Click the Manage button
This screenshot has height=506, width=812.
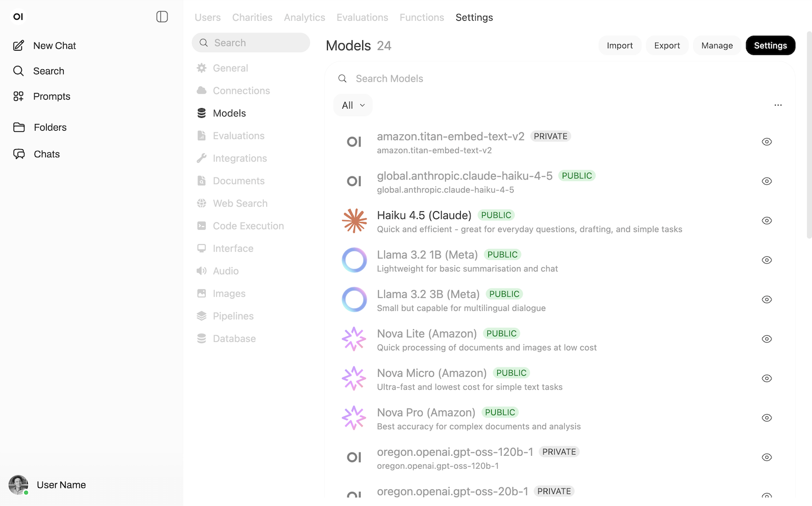(x=717, y=46)
